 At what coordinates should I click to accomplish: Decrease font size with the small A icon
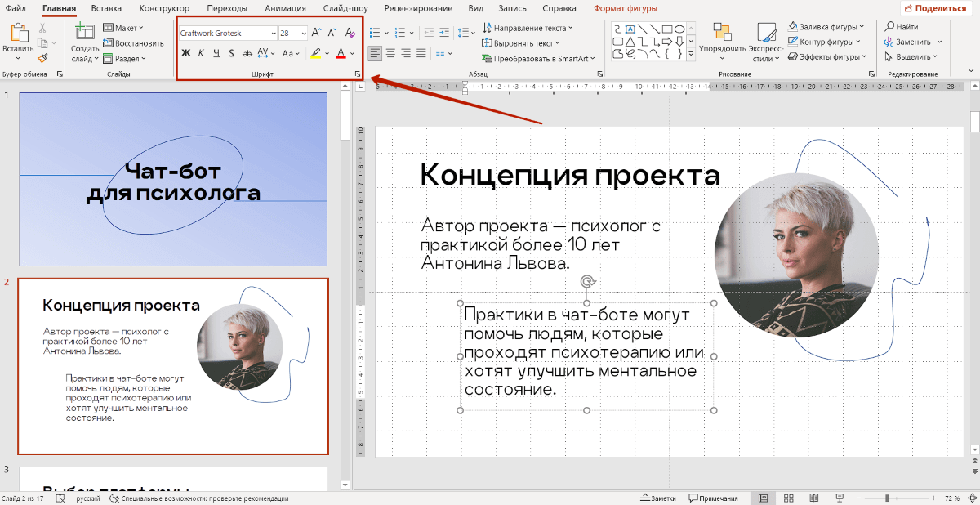pyautogui.click(x=332, y=33)
